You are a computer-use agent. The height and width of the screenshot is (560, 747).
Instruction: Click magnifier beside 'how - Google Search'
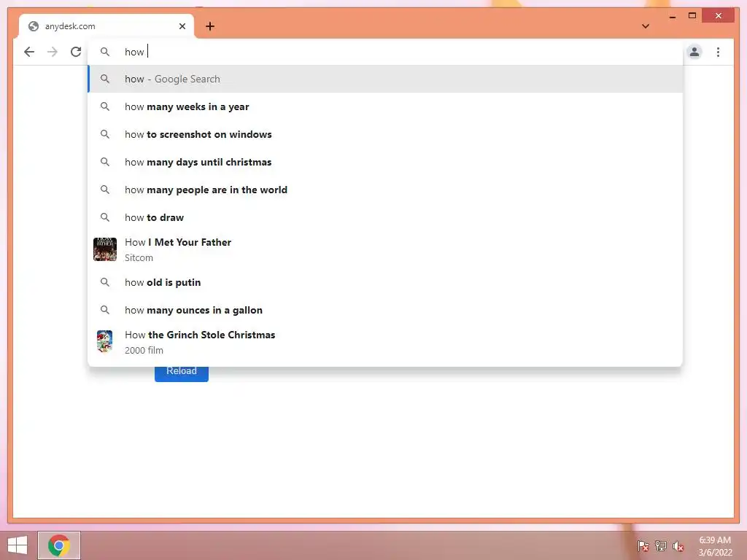[105, 79]
